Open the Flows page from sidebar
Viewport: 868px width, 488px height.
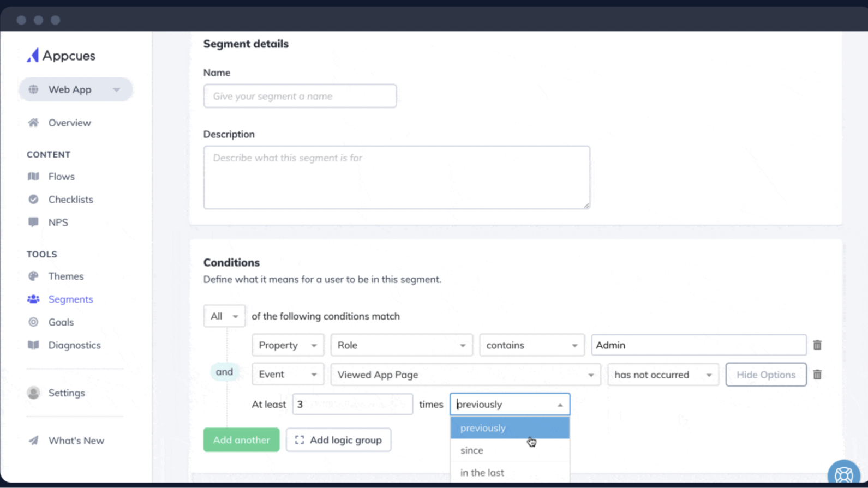(61, 177)
